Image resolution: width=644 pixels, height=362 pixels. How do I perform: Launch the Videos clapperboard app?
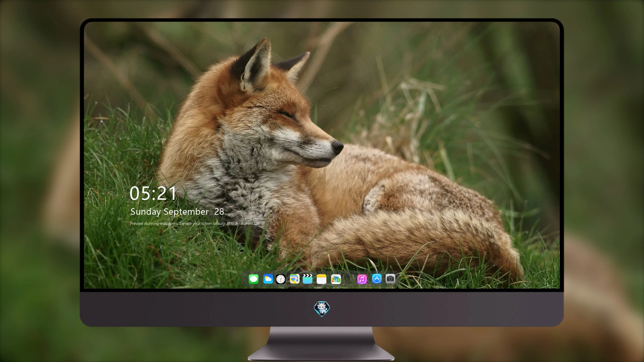(x=308, y=279)
